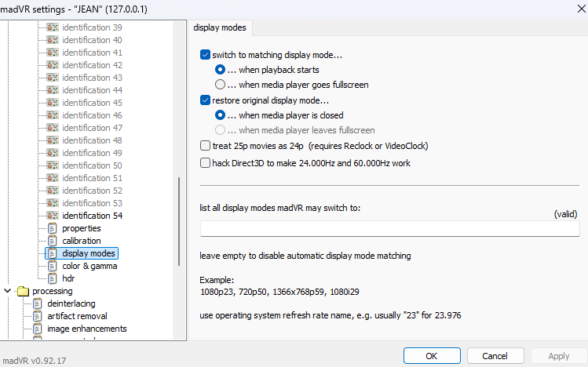Click the settings tree vertical scrollbar
Viewport: 588px width, 367px height.
pos(180,235)
